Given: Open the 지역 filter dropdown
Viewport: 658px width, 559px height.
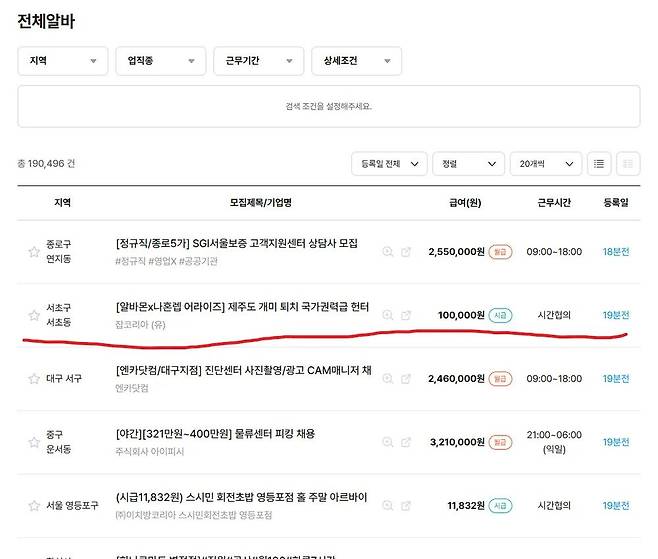Looking at the screenshot, I should tap(63, 61).
